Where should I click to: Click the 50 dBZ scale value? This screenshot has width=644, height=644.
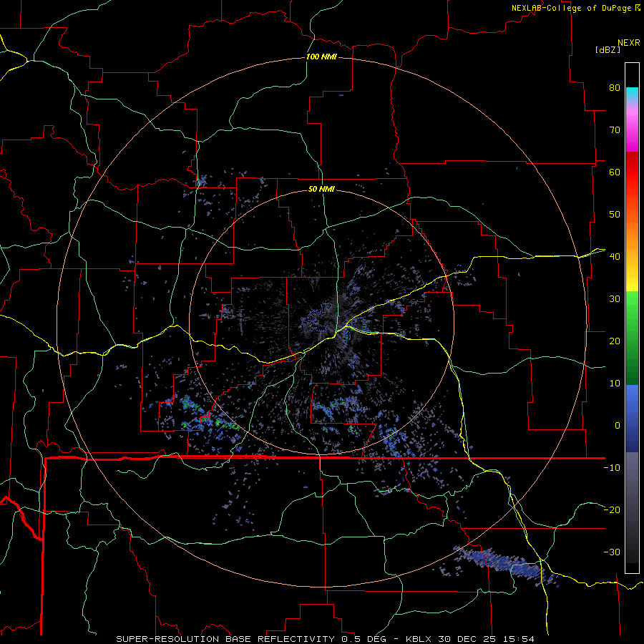(x=615, y=215)
